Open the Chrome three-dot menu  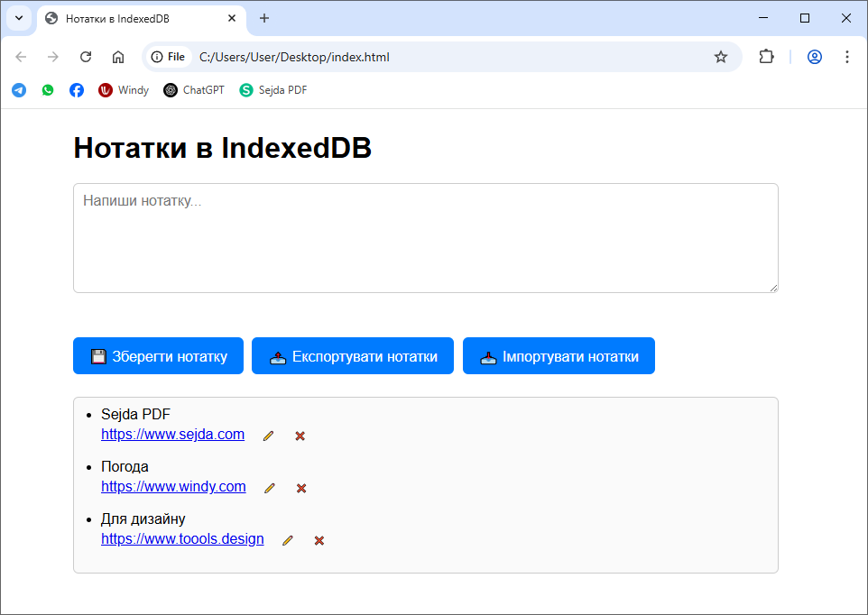[847, 57]
